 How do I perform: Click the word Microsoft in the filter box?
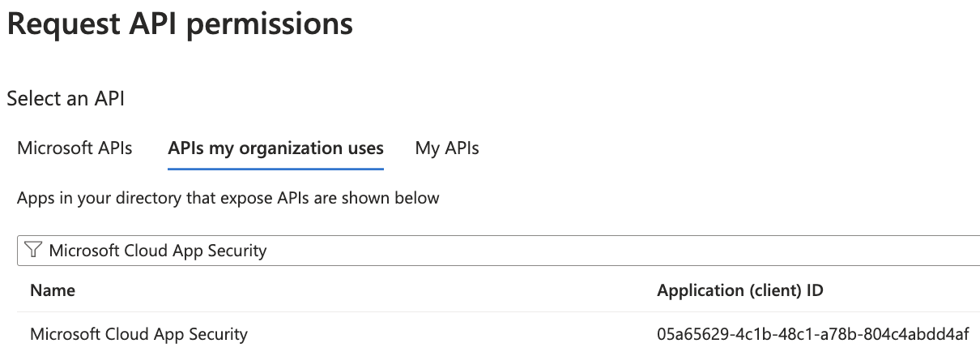click(x=84, y=251)
